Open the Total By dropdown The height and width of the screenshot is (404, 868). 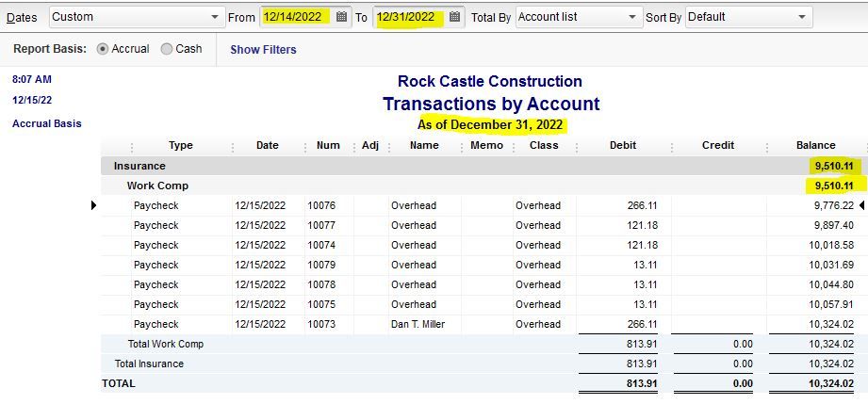(631, 17)
